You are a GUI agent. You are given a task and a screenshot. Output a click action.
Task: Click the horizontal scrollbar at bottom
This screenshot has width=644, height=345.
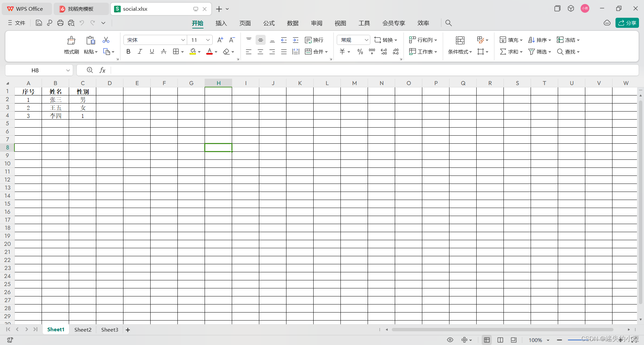tap(502, 330)
